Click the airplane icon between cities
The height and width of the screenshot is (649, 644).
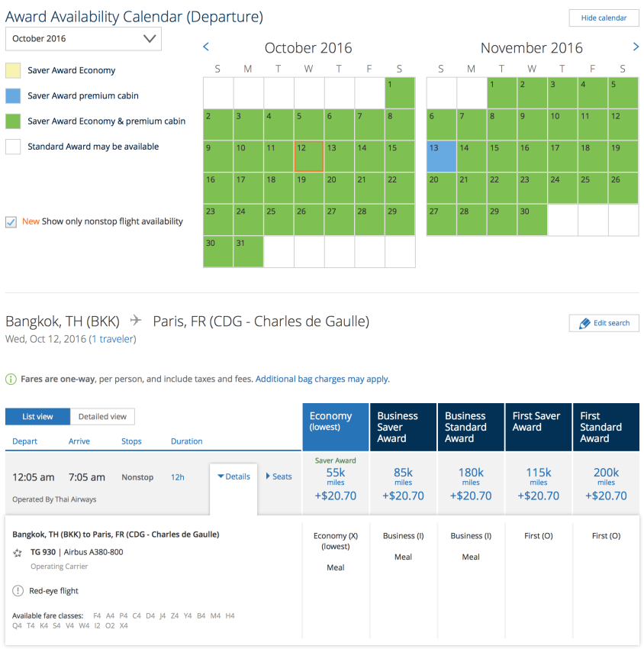point(136,321)
